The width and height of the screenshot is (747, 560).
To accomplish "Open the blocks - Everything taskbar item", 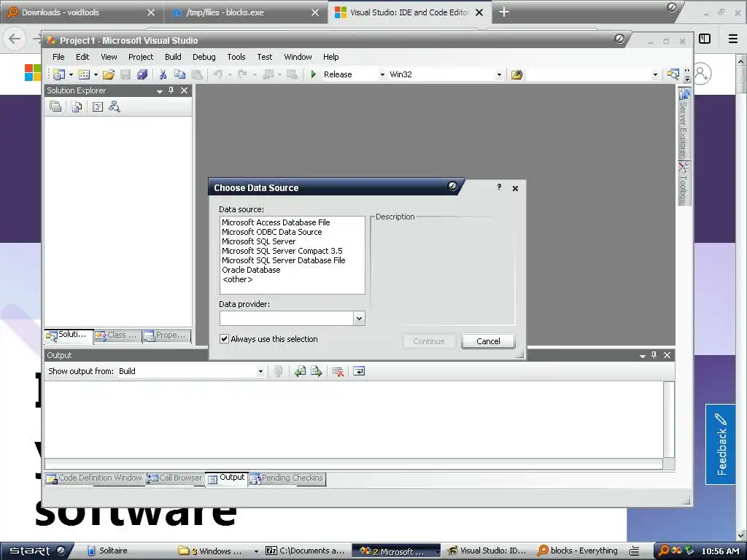I will click(578, 551).
